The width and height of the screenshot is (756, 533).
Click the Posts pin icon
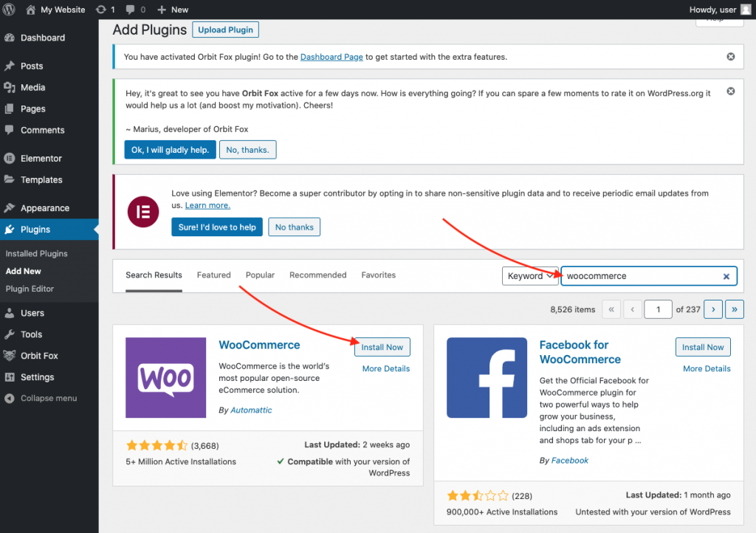10,66
